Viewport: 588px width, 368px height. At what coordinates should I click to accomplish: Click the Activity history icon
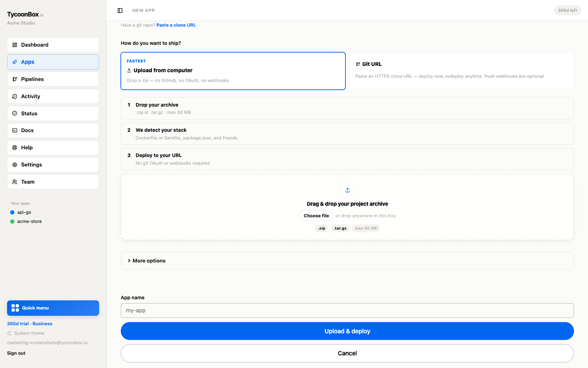15,96
